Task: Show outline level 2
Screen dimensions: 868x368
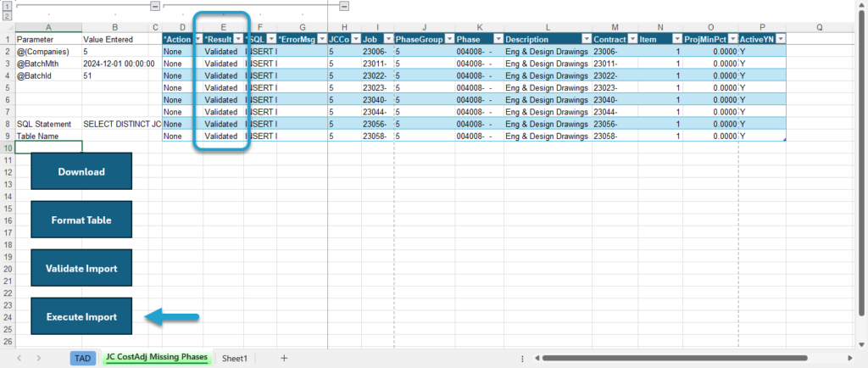Action: coord(7,16)
